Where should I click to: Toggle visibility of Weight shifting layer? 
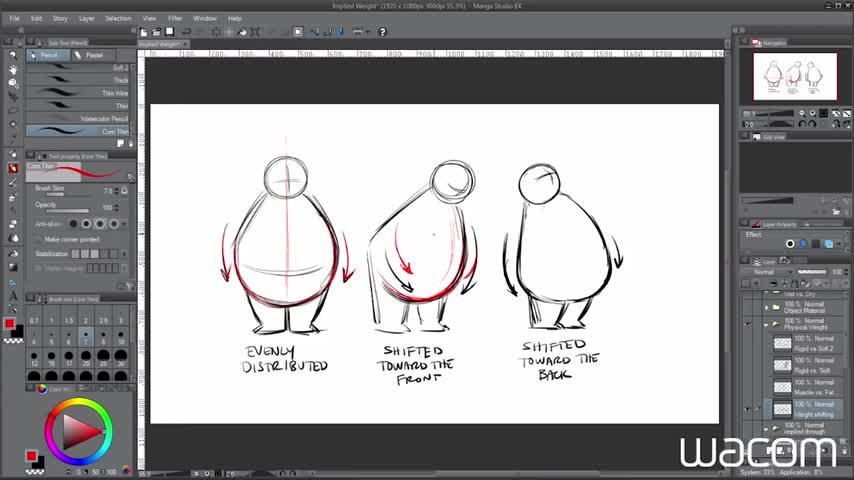[747, 409]
